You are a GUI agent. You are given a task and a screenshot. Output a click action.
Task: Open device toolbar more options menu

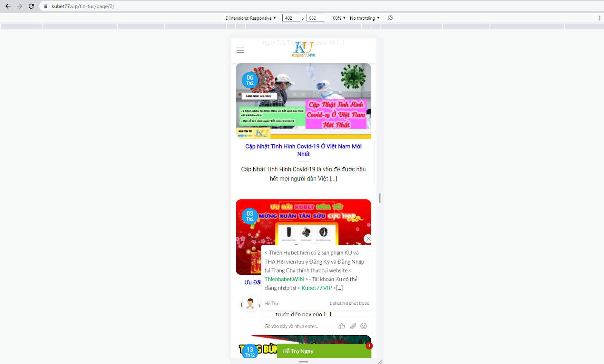tap(599, 18)
